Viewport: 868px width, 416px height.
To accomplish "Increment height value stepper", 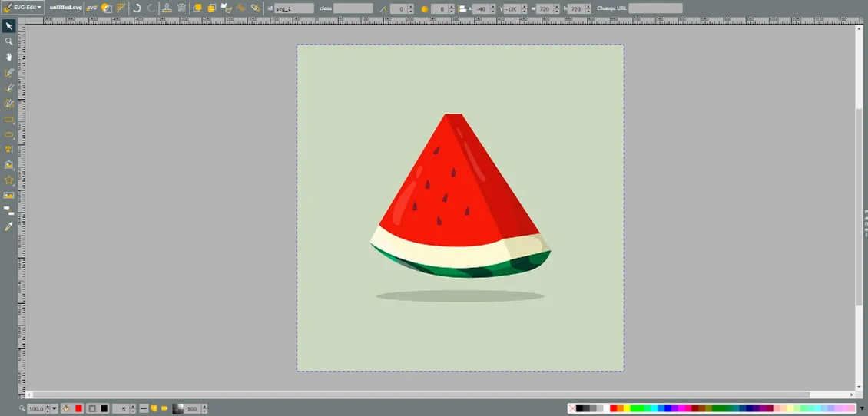I will pyautogui.click(x=588, y=7).
